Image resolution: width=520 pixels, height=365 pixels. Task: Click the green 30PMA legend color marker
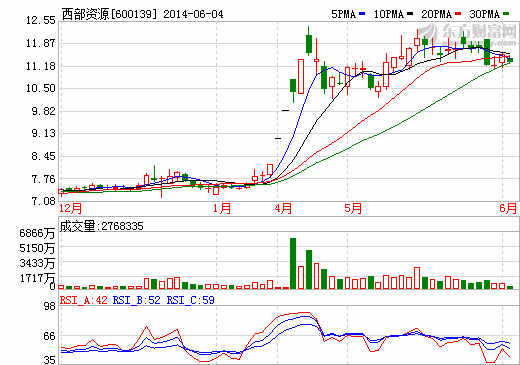point(506,14)
